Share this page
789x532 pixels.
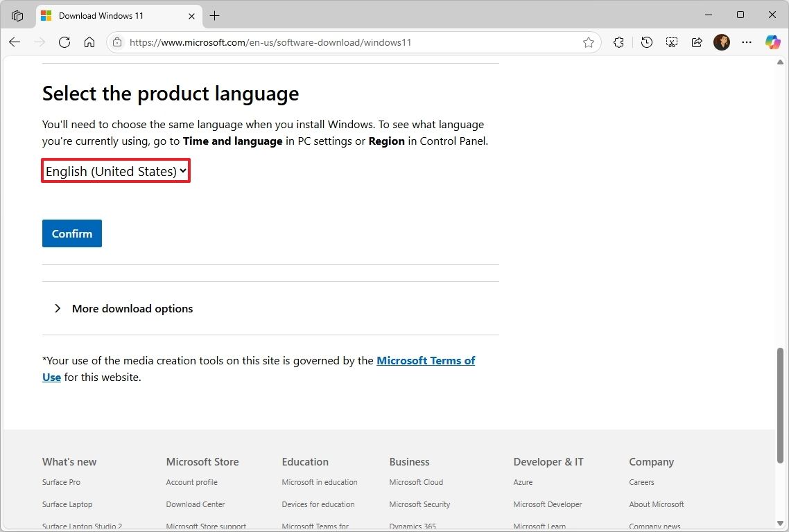(696, 42)
